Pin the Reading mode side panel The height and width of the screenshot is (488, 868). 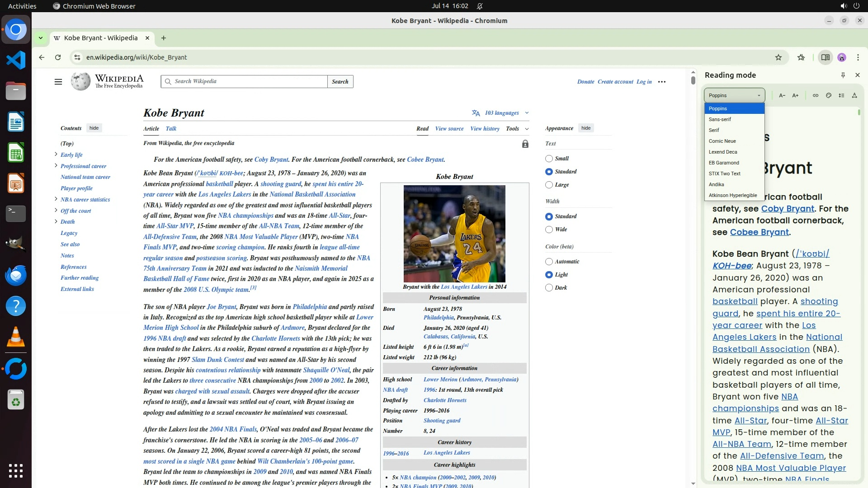tap(843, 75)
